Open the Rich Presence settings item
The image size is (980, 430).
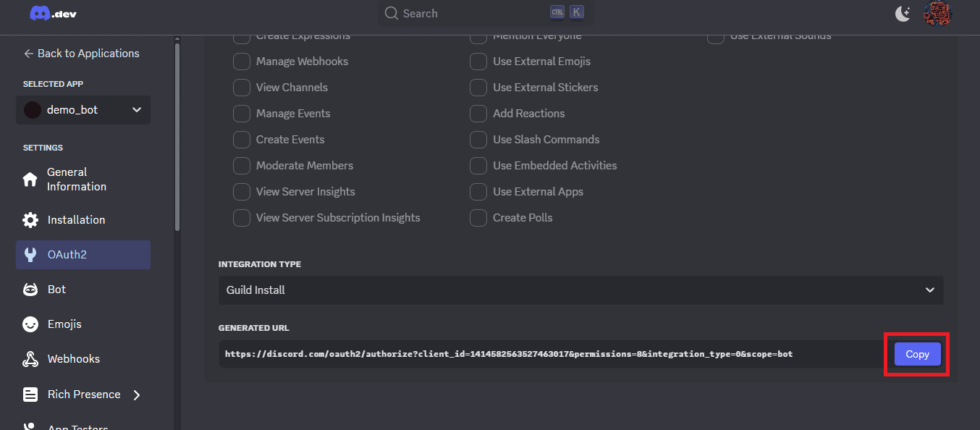[83, 395]
